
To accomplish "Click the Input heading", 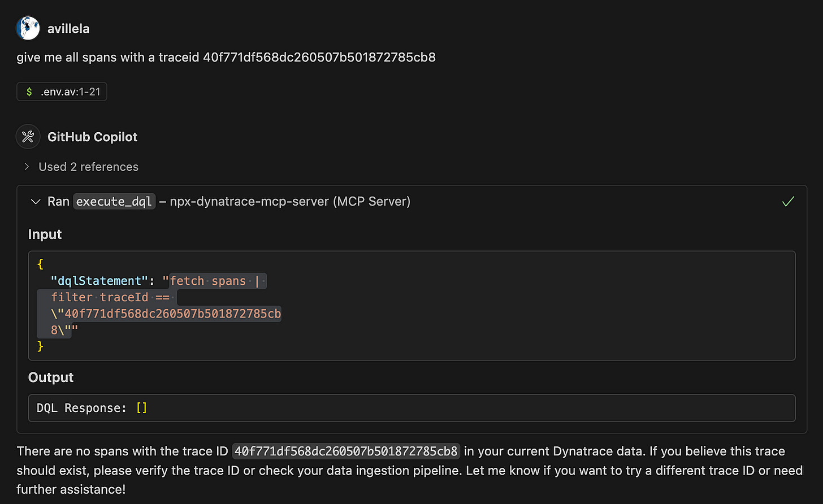I will (x=45, y=234).
